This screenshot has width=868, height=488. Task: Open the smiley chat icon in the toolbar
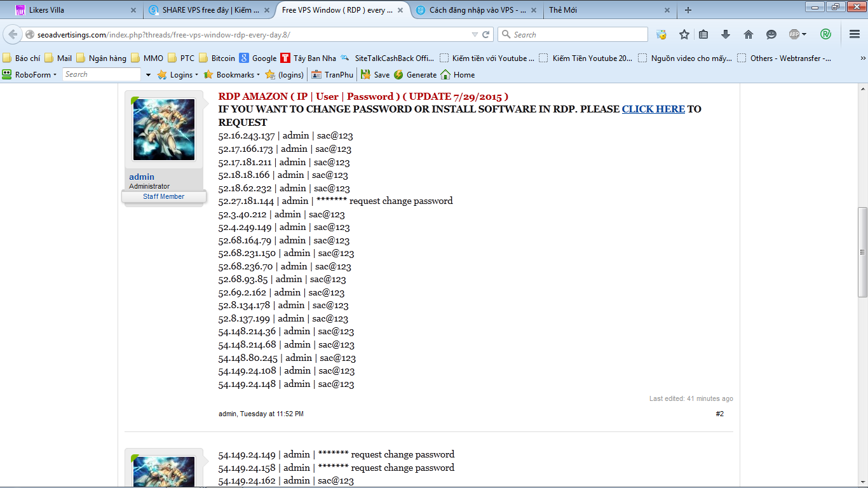coord(771,34)
